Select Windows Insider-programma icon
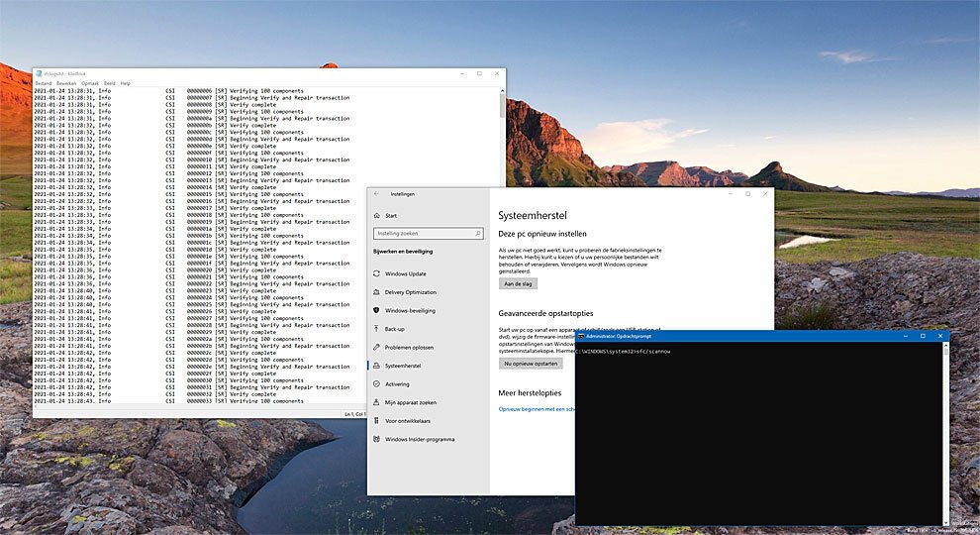The image size is (980, 535). [x=376, y=439]
